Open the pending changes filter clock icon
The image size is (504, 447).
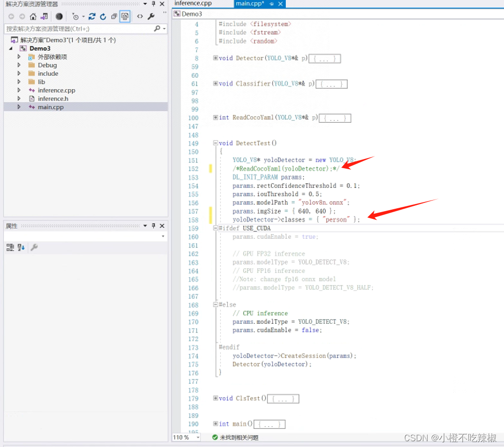75,16
